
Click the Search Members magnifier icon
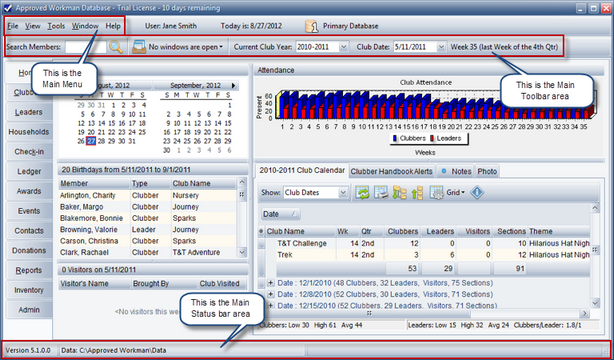[116, 47]
